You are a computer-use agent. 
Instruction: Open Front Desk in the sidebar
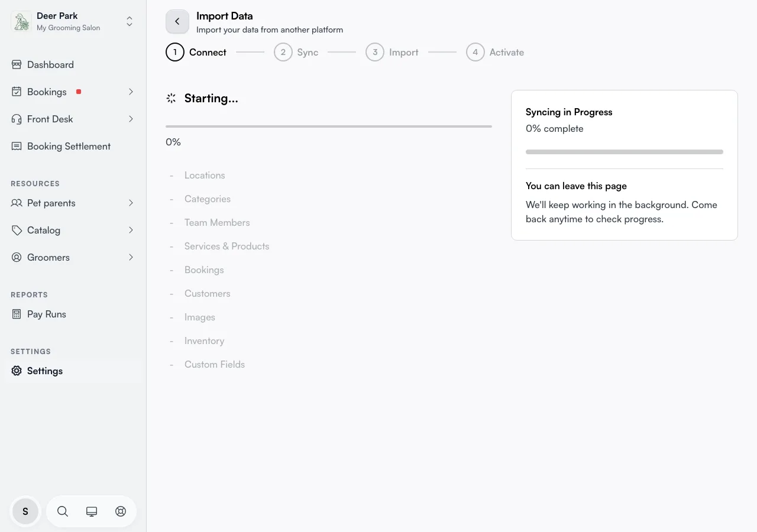coord(73,119)
